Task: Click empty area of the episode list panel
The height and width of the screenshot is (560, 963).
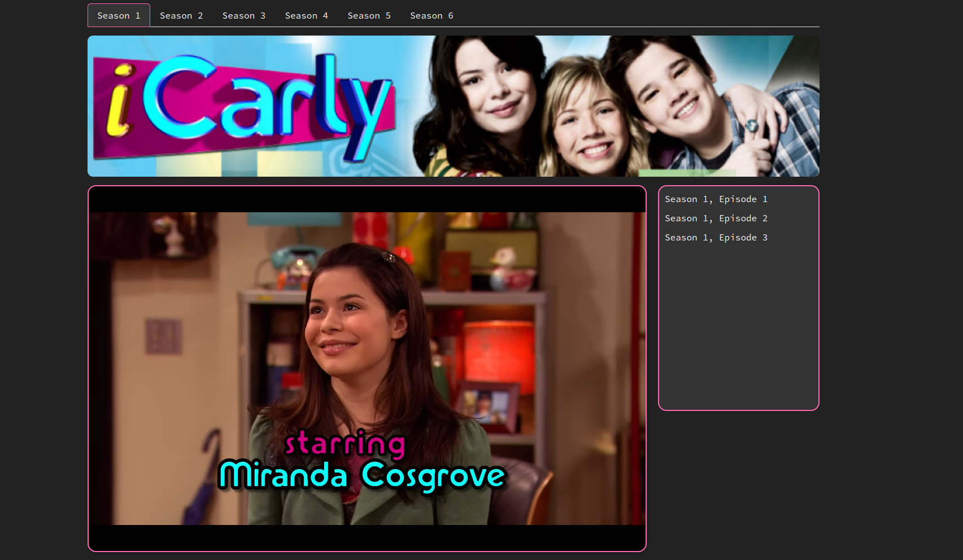Action: [x=738, y=327]
